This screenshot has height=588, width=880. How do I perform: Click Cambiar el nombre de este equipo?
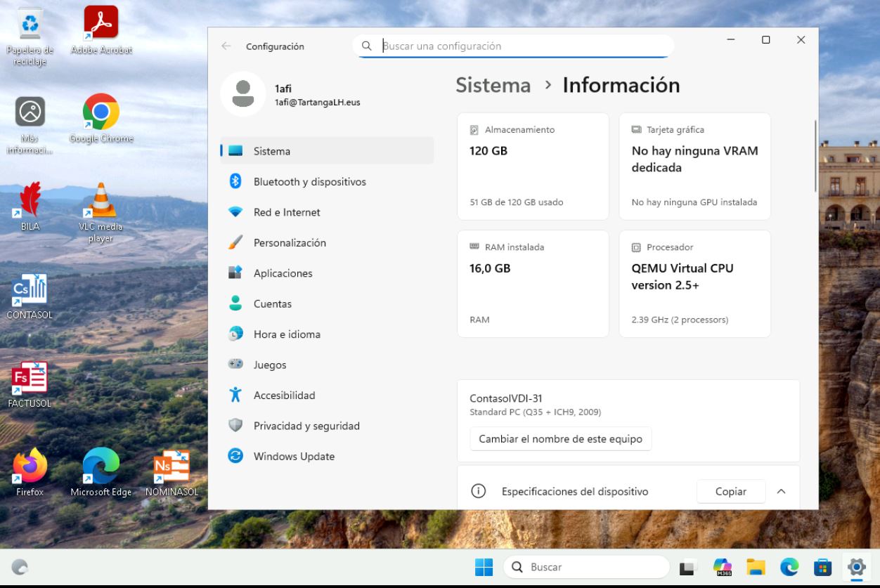pyautogui.click(x=560, y=439)
